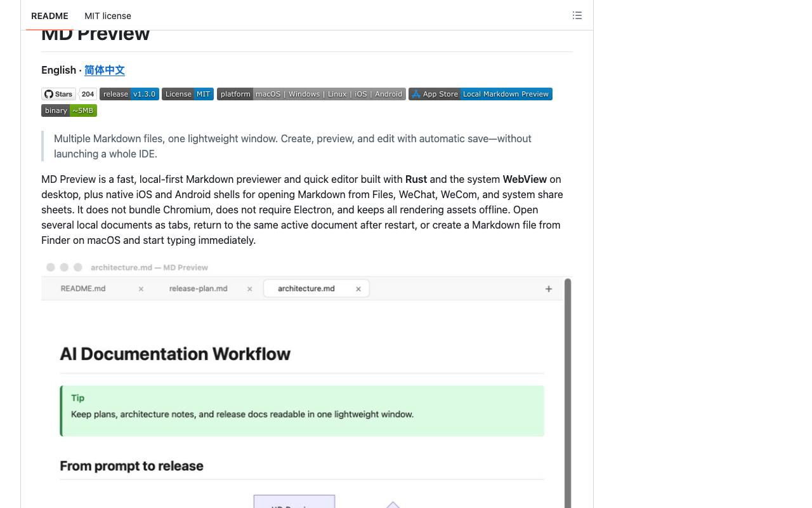Screen dimensions: 812x508
Task: Open the 简体中文 translation link
Action: coord(105,70)
